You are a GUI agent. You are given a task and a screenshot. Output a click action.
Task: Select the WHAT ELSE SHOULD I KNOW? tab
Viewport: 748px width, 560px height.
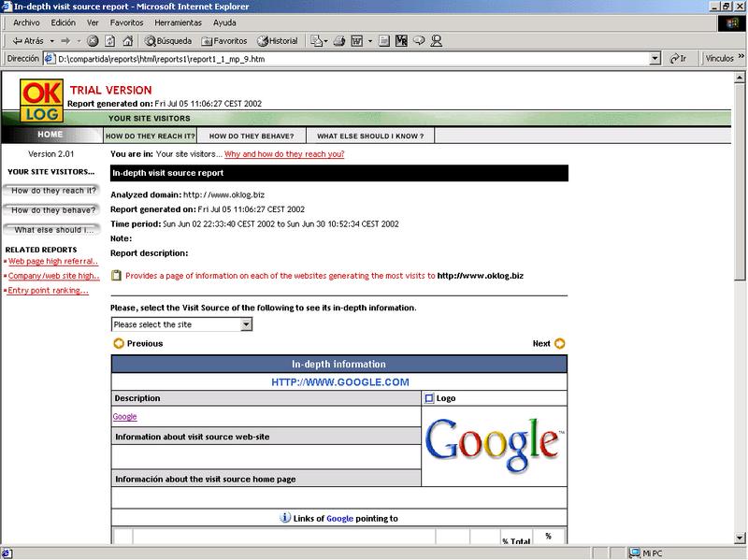coord(370,136)
